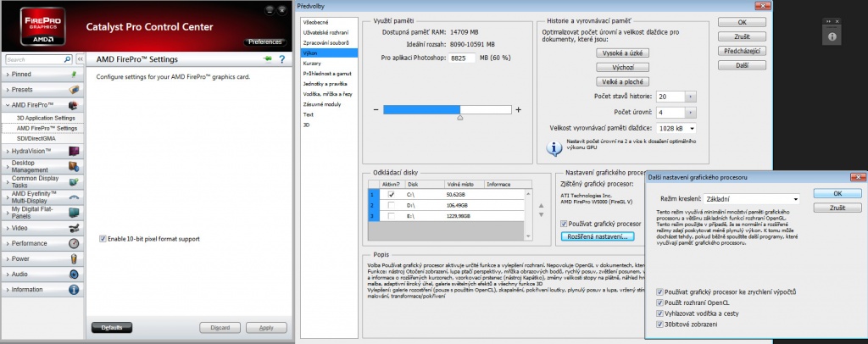This screenshot has width=868, height=344.
Task: Click Defaults button in Catalyst
Action: (x=111, y=327)
